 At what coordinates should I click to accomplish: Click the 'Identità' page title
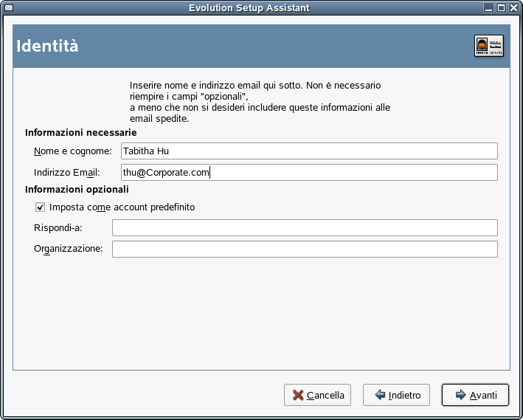point(47,46)
